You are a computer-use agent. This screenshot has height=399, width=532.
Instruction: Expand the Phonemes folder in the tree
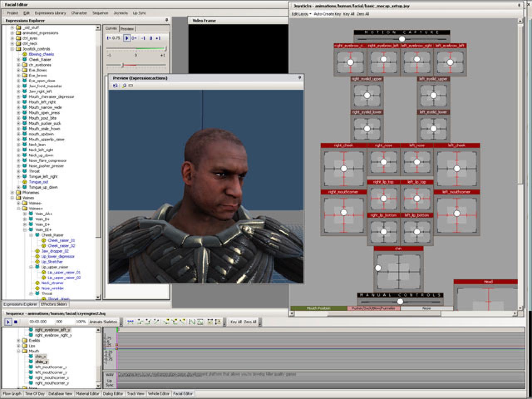coord(12,192)
